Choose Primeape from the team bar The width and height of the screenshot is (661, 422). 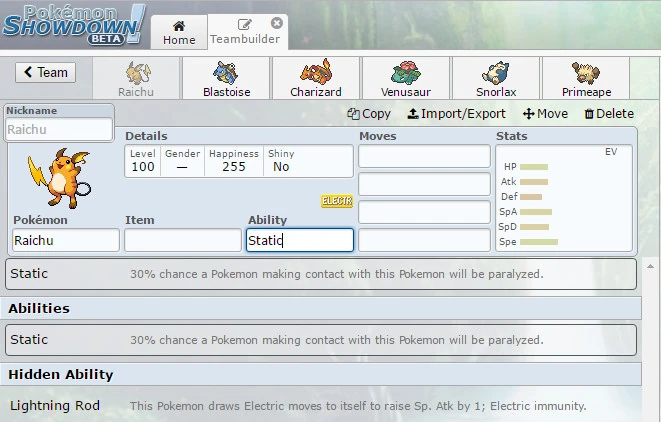tap(585, 79)
